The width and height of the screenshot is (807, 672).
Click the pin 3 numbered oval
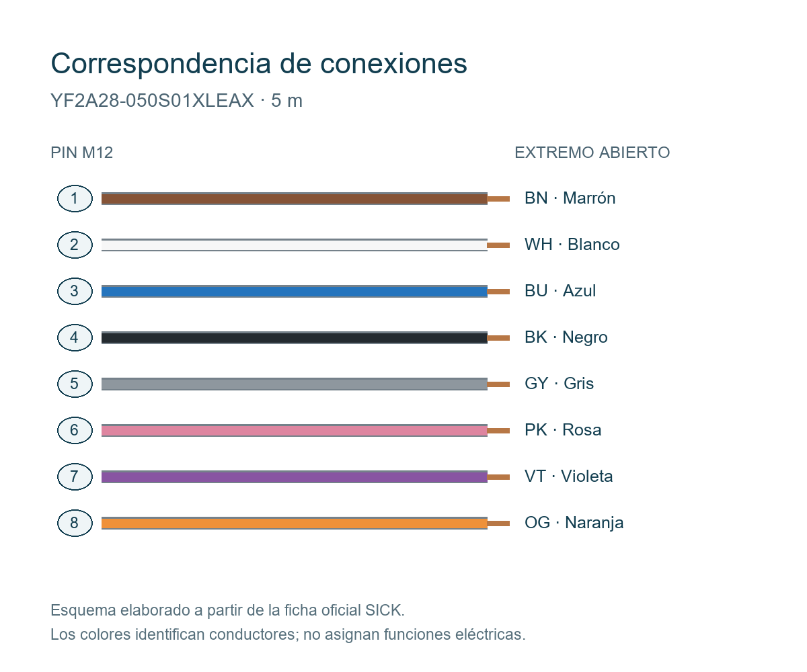[x=74, y=291]
